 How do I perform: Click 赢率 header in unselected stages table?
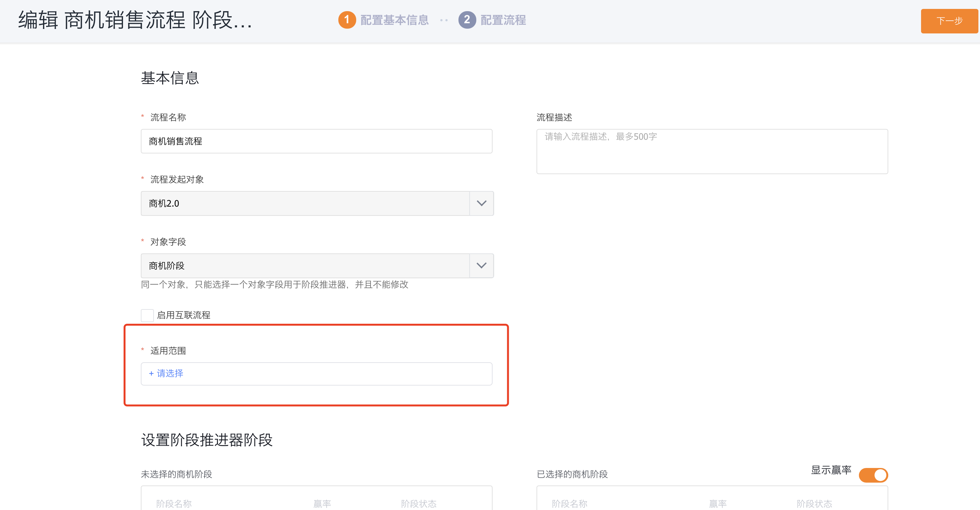pos(322,504)
